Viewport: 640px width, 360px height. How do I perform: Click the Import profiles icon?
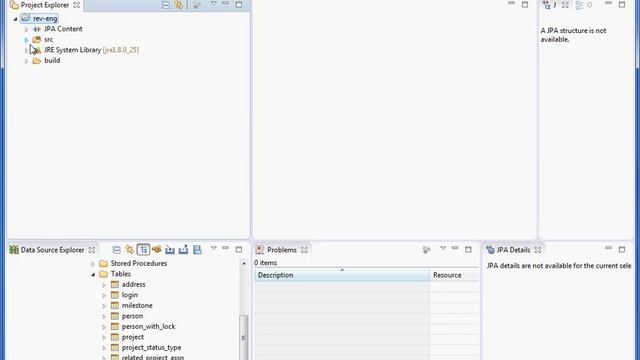pyautogui.click(x=170, y=249)
